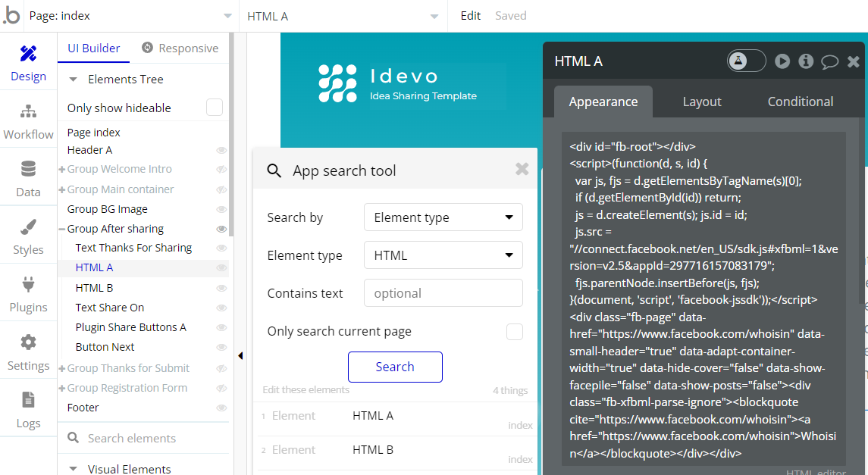Image resolution: width=868 pixels, height=475 pixels.
Task: Click the info icon in HTML A panel
Action: [x=806, y=61]
